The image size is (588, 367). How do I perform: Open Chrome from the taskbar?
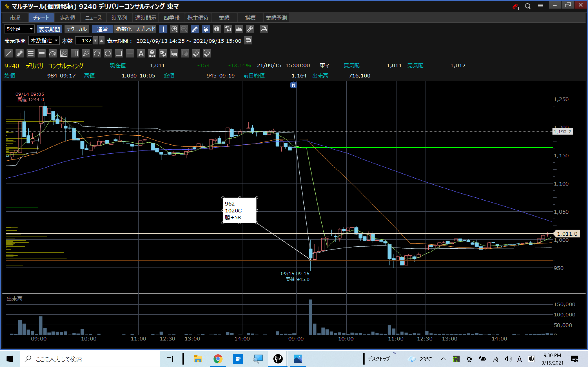218,358
